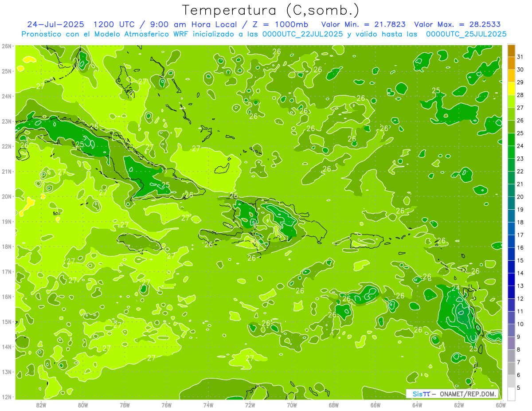The height and width of the screenshot is (411, 532).
Task: Click the '0000UTC_22JUL2025' initialization text
Action: tap(302, 34)
